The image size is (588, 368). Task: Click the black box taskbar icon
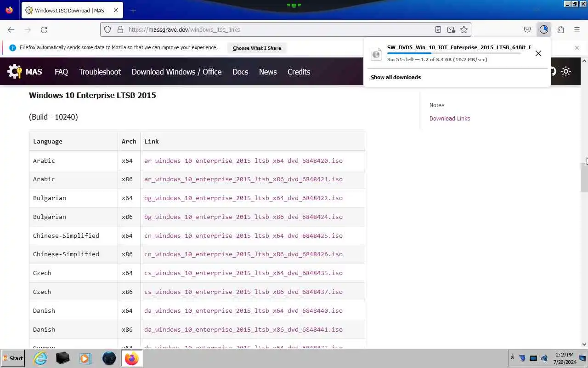pyautogui.click(x=62, y=358)
